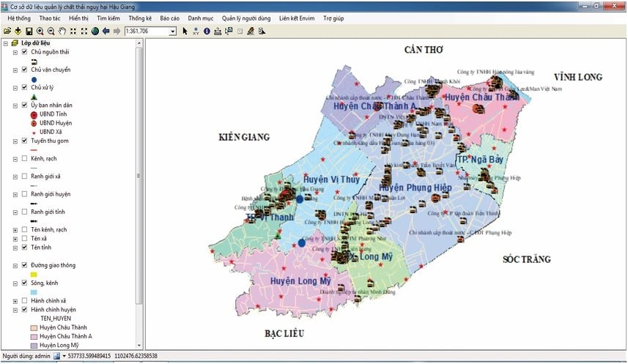The height and width of the screenshot is (364, 628).
Task: Uncheck the Chủ nguồn thải layer
Action: [x=25, y=52]
